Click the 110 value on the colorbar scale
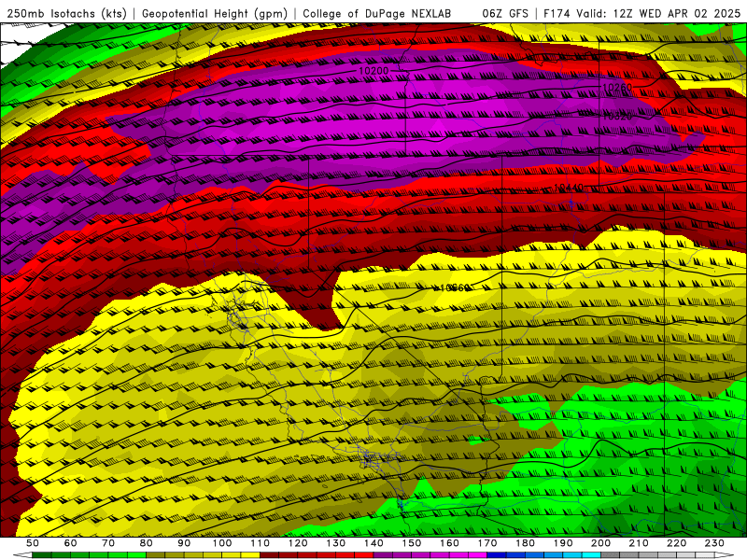 [260, 543]
